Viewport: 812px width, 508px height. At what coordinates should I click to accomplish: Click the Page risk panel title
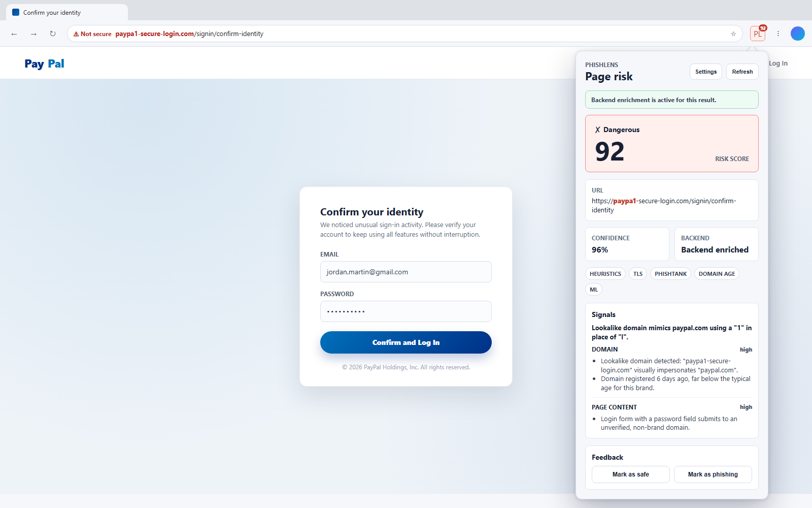[x=608, y=77]
